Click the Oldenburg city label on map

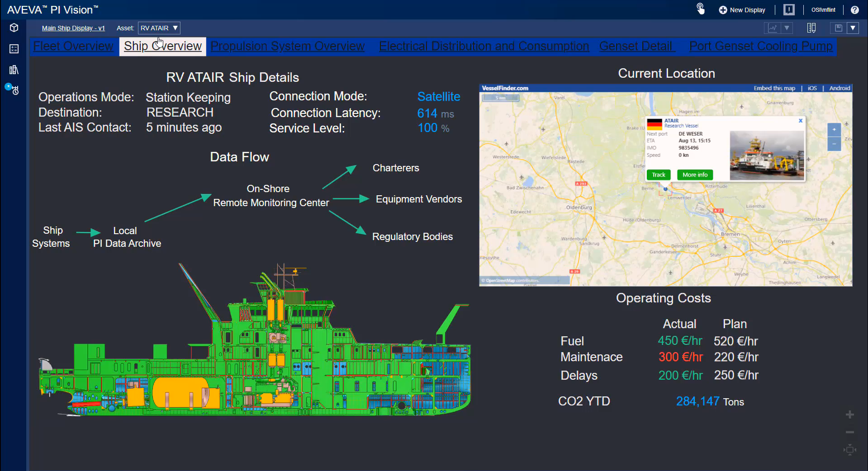[x=579, y=207]
